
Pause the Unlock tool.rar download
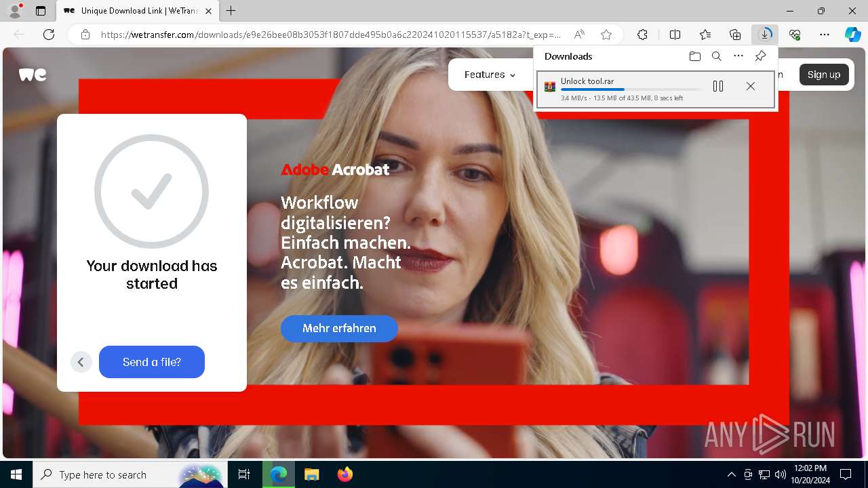718,86
